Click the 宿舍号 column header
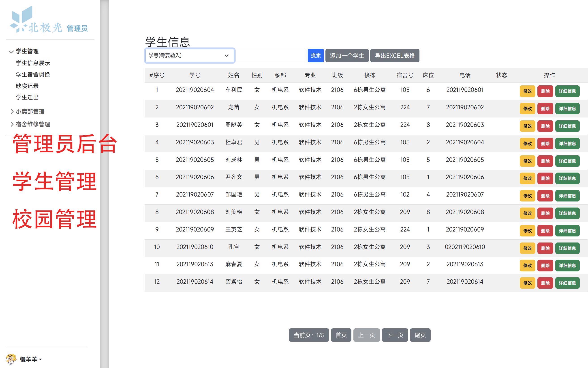 (x=405, y=75)
